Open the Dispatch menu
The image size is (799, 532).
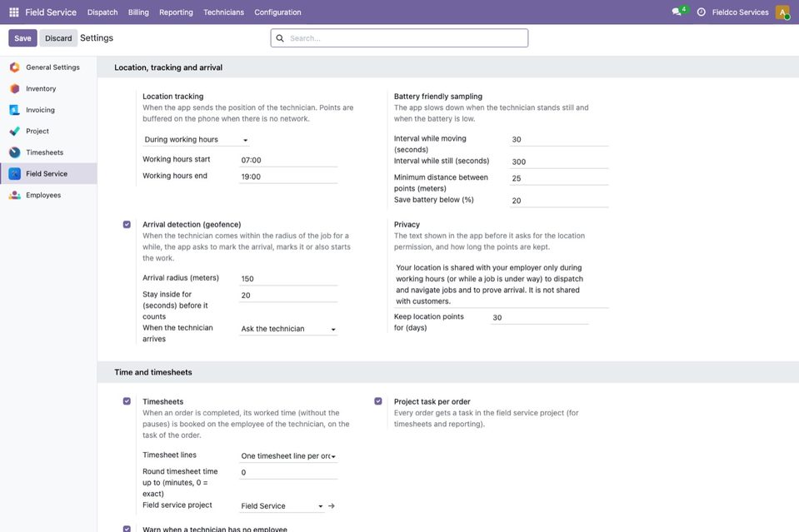click(102, 12)
